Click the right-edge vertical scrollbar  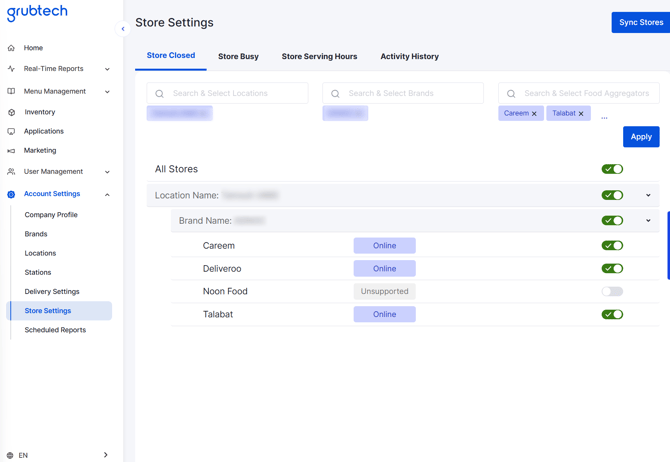pyautogui.click(x=668, y=245)
